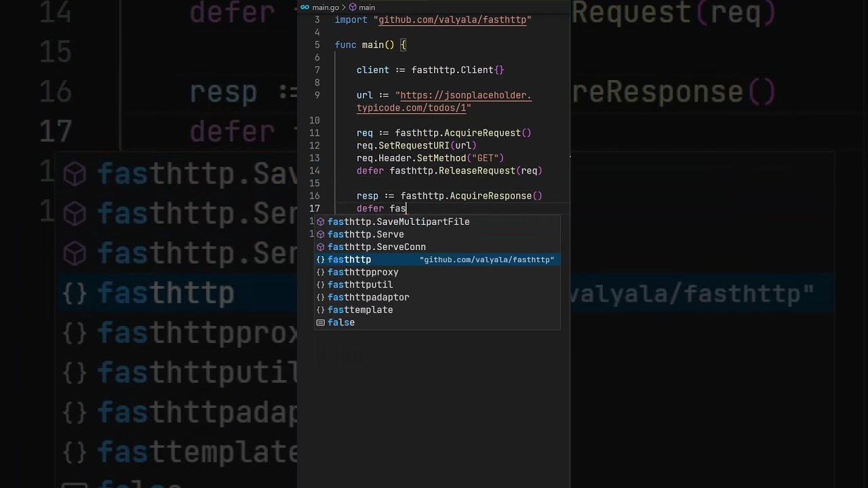The image size is (868, 488).
Task: Click the module braces icon beside fasttemplate
Action: [x=321, y=310]
